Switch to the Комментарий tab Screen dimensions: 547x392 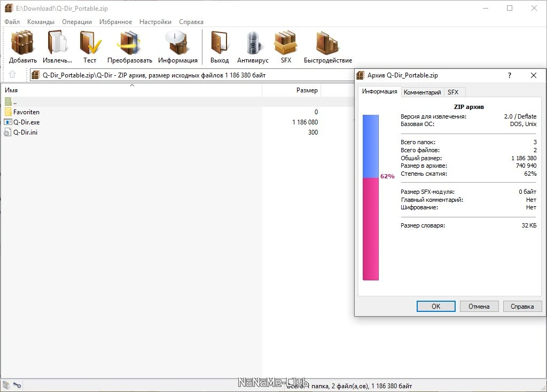click(x=422, y=92)
